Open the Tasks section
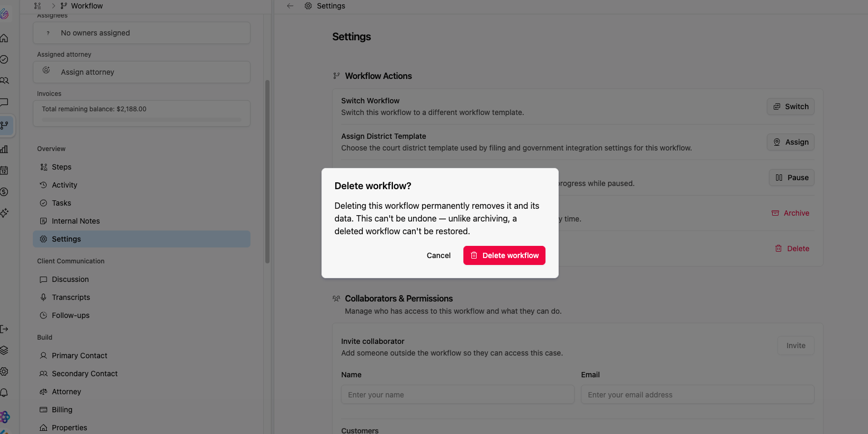Screen dimensions: 868x434 [x=141, y=203]
